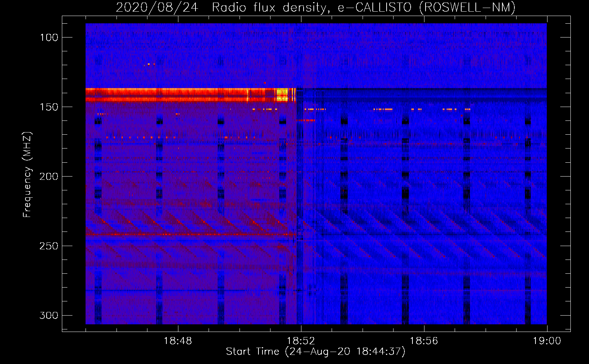Viewport: 589px width, 364px height.
Task: Click the bright yellow burst near 145 MHz
Action: point(282,95)
